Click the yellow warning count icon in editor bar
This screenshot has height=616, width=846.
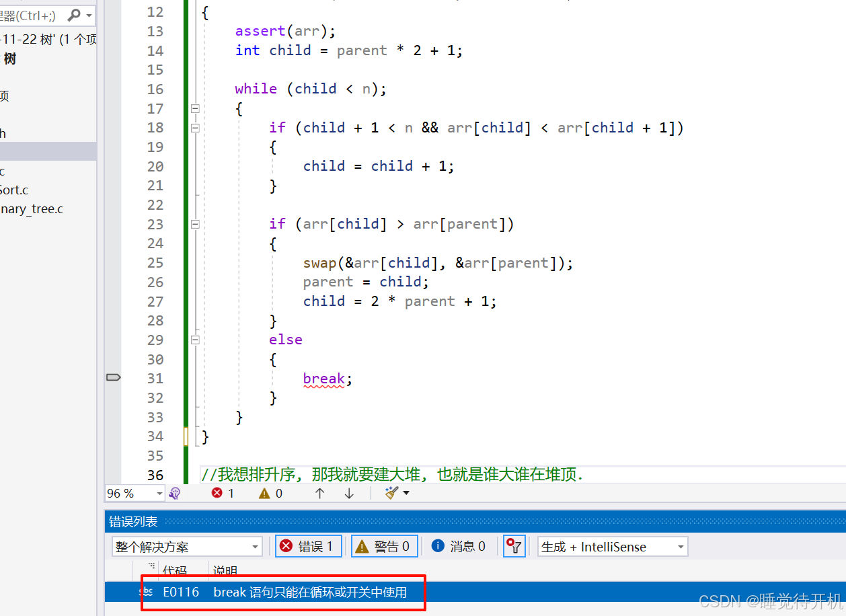[265, 493]
